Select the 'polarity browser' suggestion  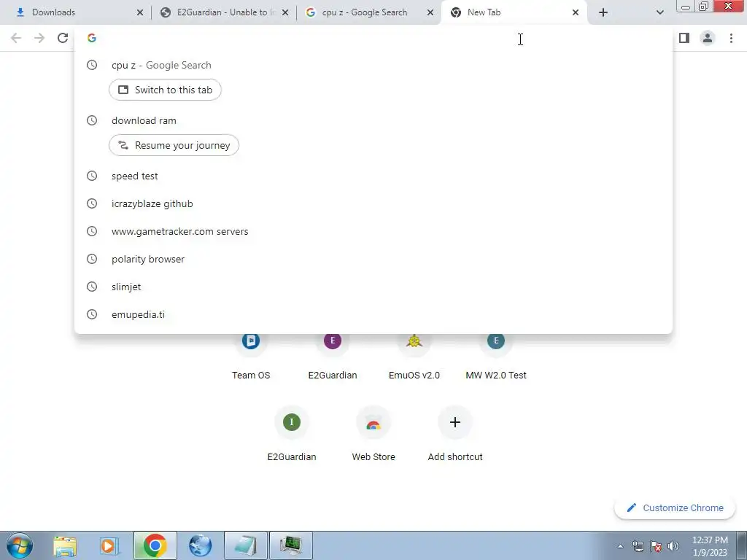[x=373, y=259]
